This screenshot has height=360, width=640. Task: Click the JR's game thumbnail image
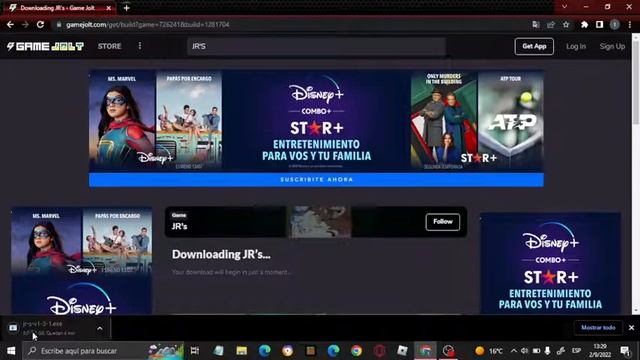pos(319,222)
